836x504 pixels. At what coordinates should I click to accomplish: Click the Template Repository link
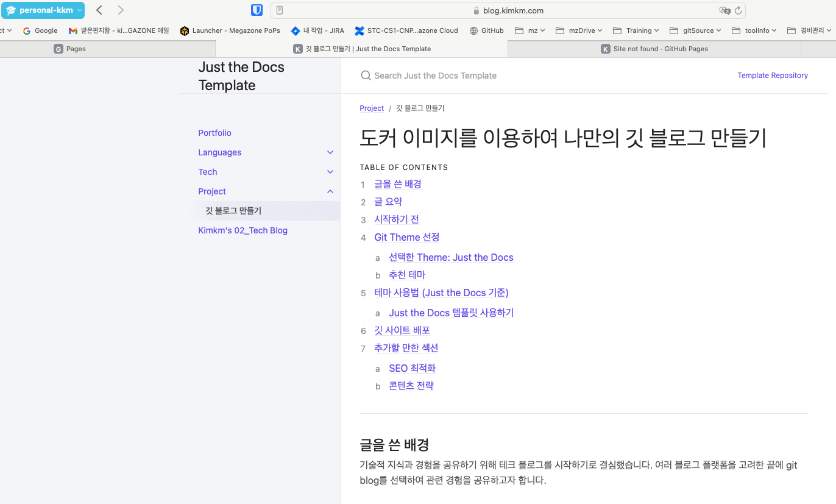pos(772,76)
